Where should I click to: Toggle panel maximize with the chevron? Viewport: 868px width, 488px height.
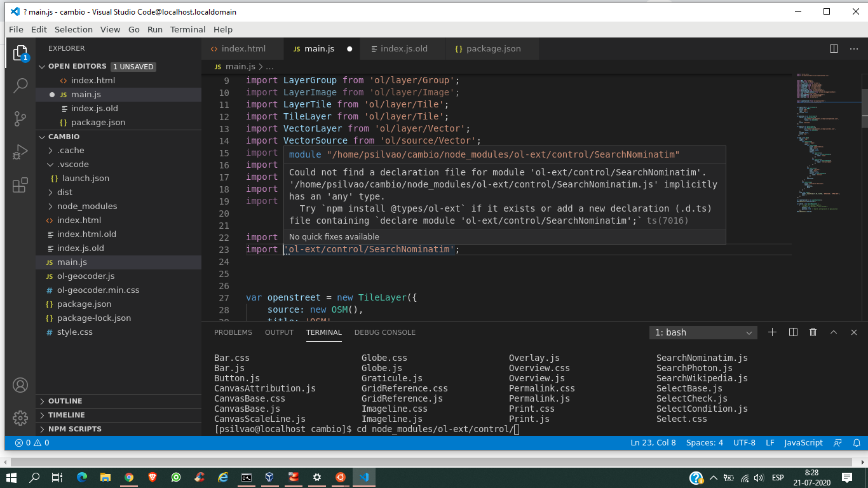tap(833, 332)
